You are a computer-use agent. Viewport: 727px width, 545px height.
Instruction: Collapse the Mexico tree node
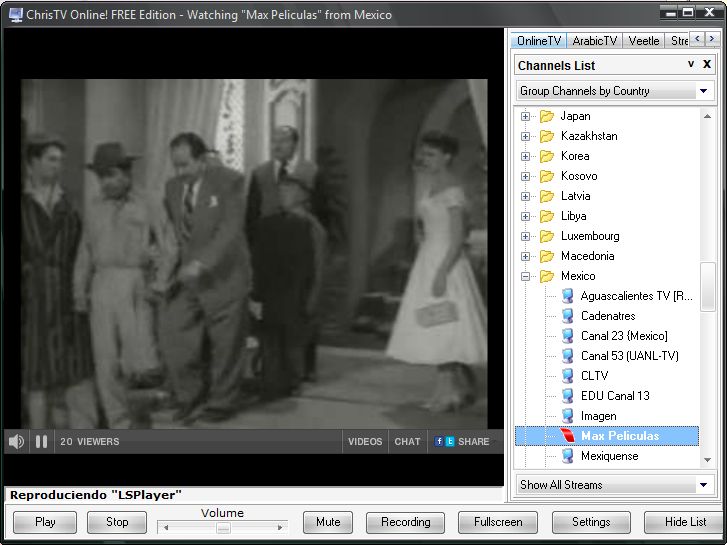[525, 276]
